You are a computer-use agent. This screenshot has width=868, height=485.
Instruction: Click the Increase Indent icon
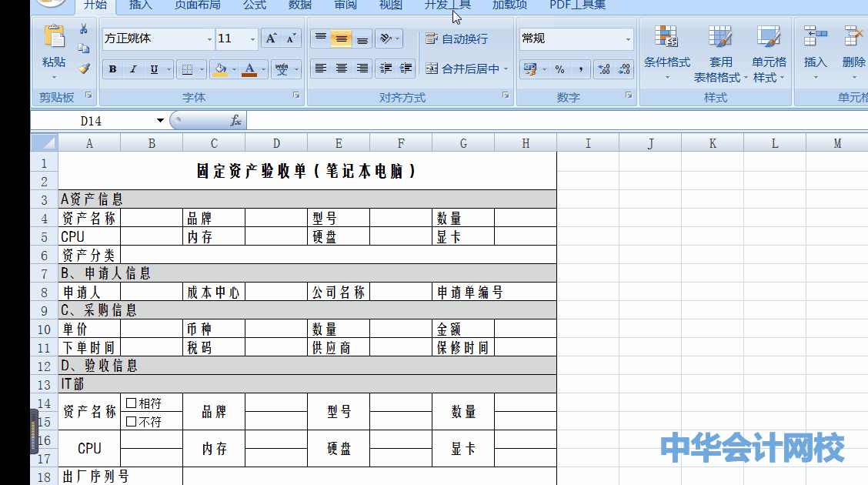click(406, 69)
